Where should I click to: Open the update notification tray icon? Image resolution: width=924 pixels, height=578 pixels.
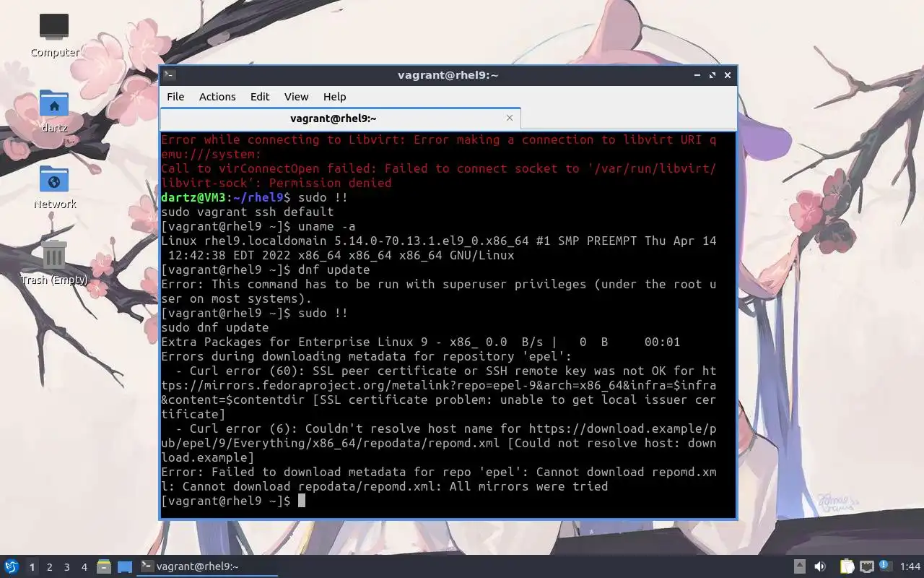(x=885, y=566)
